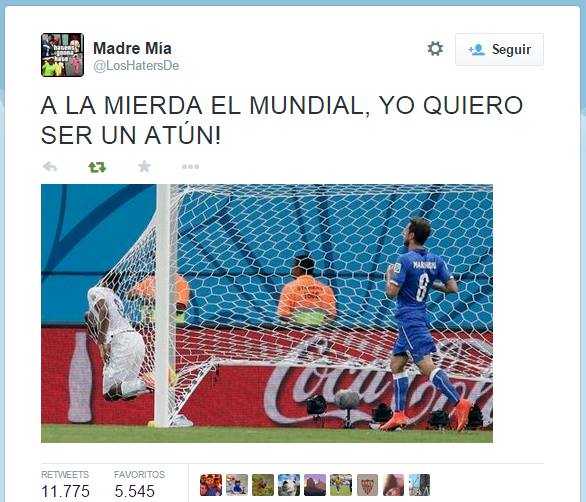
Task: Open the Madre Mía profile name link
Action: 132,48
